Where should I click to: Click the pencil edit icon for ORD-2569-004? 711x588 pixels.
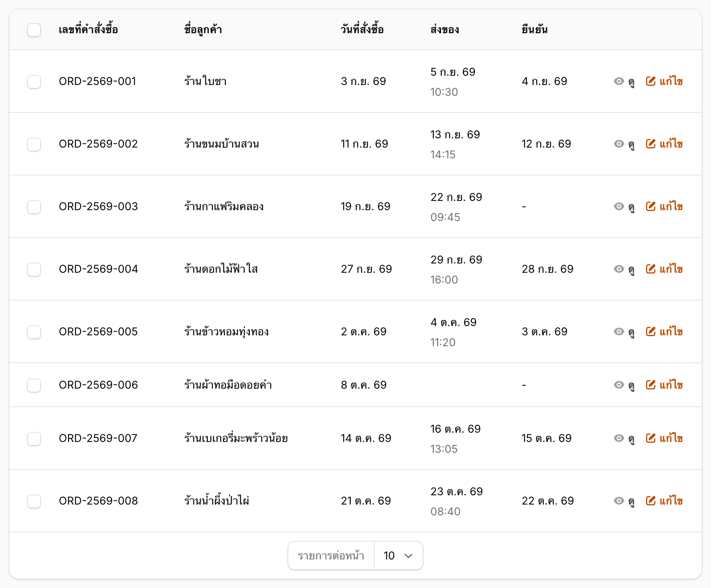[651, 269]
